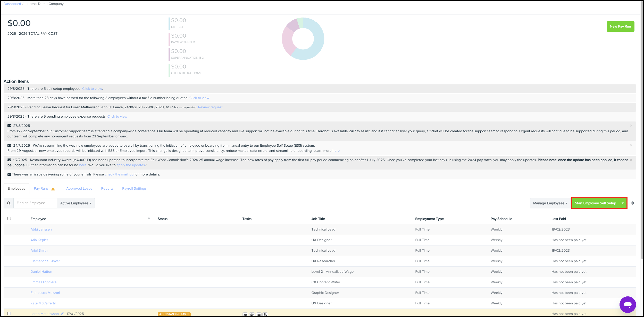Open the Review request leave link
The image size is (644, 317).
(x=210, y=107)
